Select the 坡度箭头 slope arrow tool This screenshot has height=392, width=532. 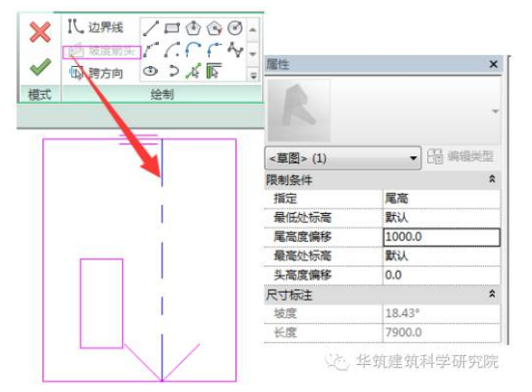coord(101,51)
